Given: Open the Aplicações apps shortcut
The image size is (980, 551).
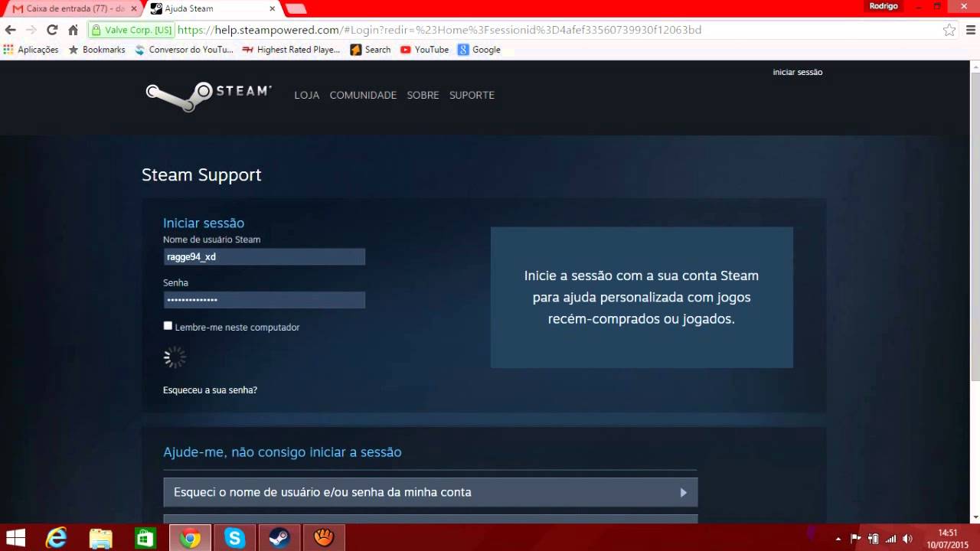Looking at the screenshot, I should click(31, 50).
